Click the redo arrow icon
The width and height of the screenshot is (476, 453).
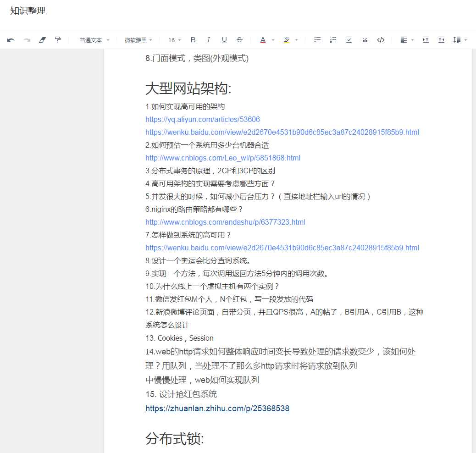click(x=27, y=40)
